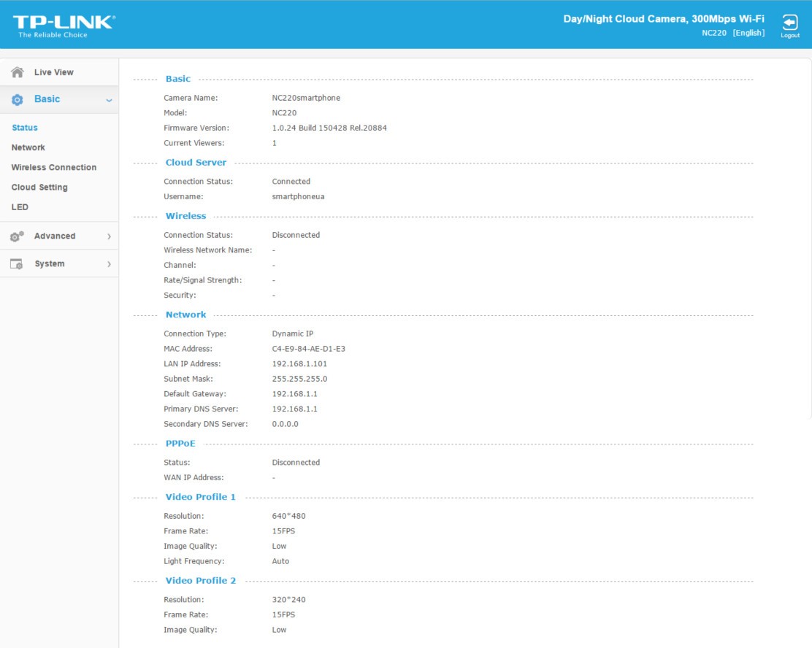Go to Wireless Connection settings
The height and width of the screenshot is (648, 812).
[53, 167]
